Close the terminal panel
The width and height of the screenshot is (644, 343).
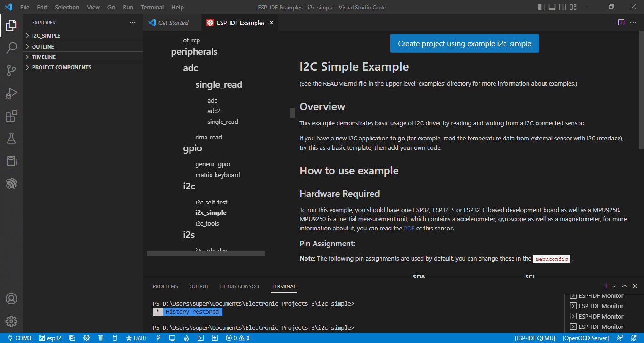(635, 286)
